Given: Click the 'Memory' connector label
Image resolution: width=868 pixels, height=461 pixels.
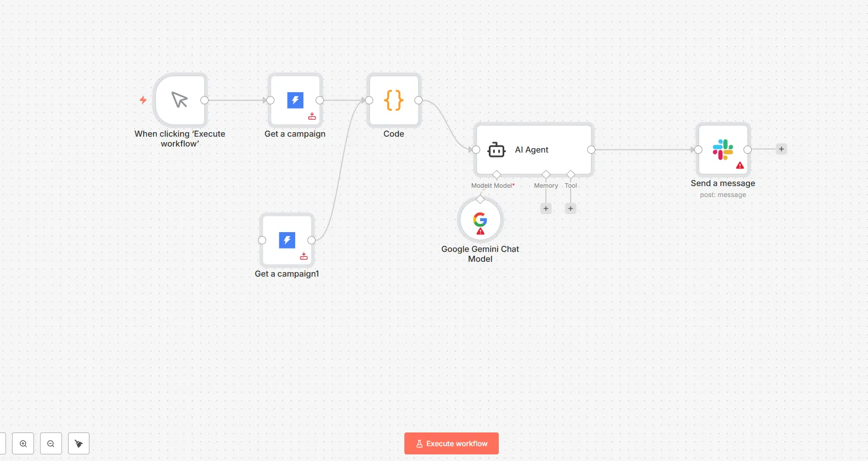Looking at the screenshot, I should [546, 185].
